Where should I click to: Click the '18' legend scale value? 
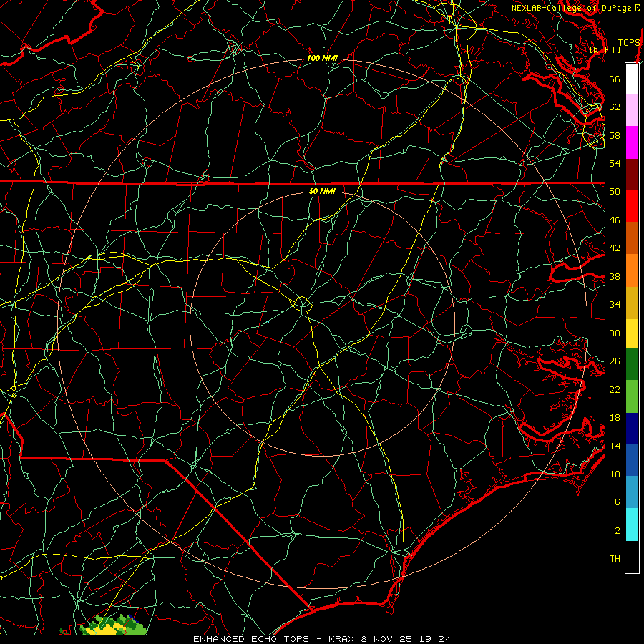click(615, 418)
